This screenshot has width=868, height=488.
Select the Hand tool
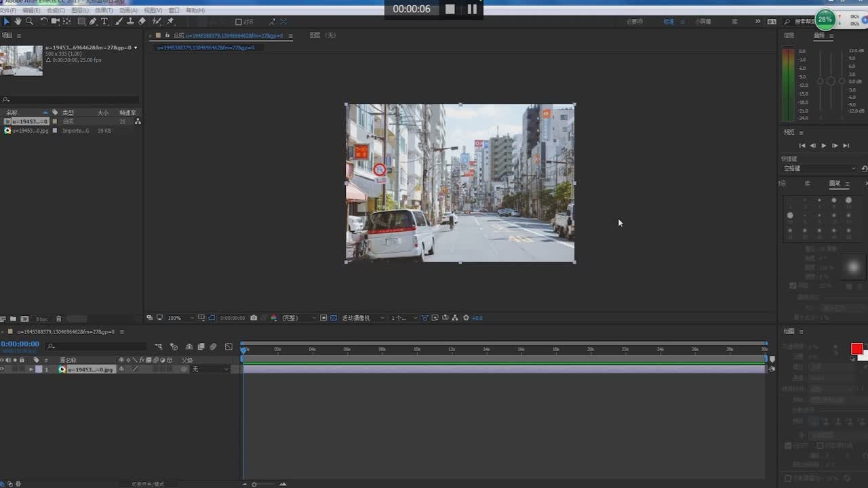click(x=18, y=22)
